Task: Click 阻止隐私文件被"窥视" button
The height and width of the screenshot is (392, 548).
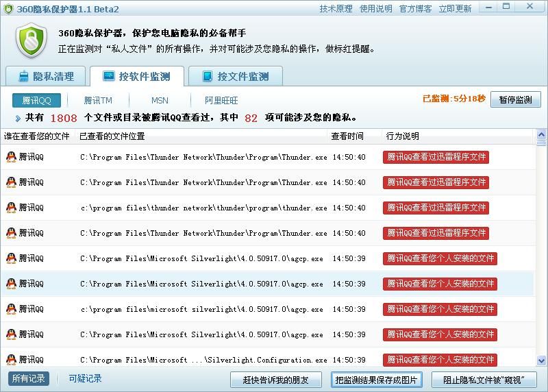Action: click(x=484, y=380)
